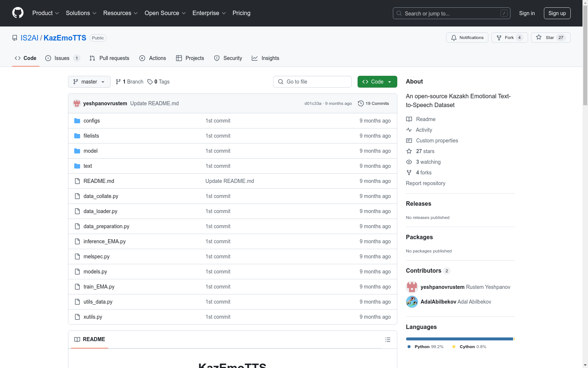Click the repository icon beside IS2AI
The height and width of the screenshot is (368, 588).
tap(15, 38)
